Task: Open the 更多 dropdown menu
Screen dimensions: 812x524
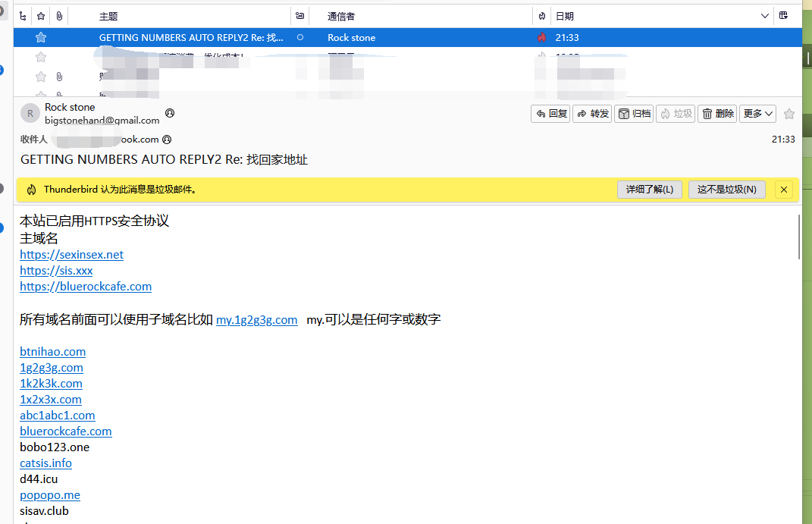Action: 757,114
